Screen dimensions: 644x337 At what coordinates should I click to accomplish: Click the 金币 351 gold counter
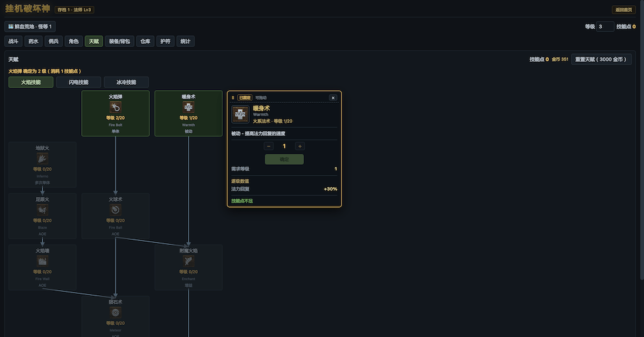(x=560, y=59)
